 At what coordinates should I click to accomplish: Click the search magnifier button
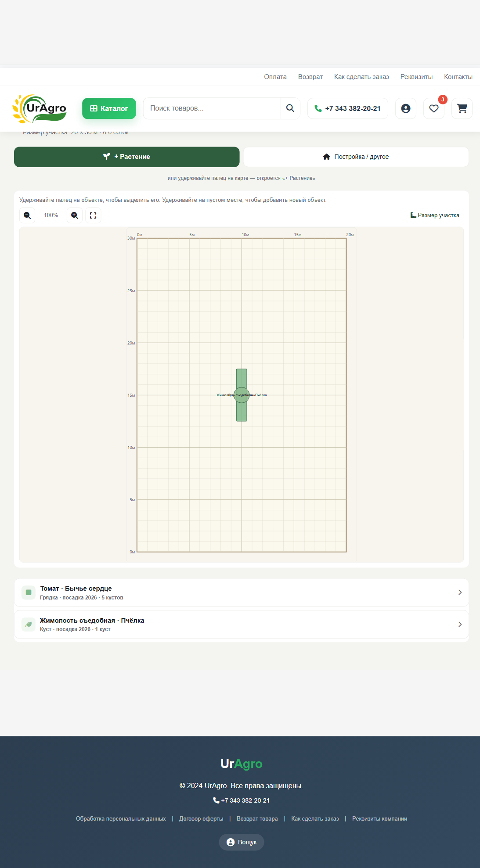click(290, 108)
